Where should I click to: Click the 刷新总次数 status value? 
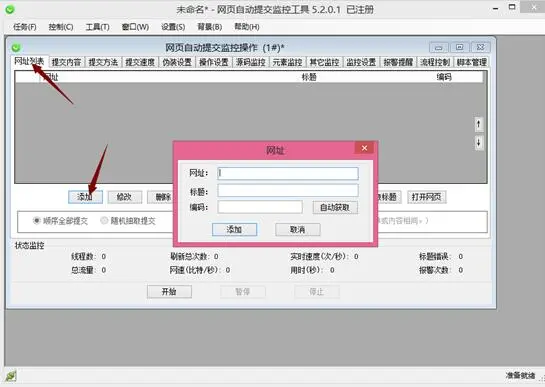click(216, 257)
